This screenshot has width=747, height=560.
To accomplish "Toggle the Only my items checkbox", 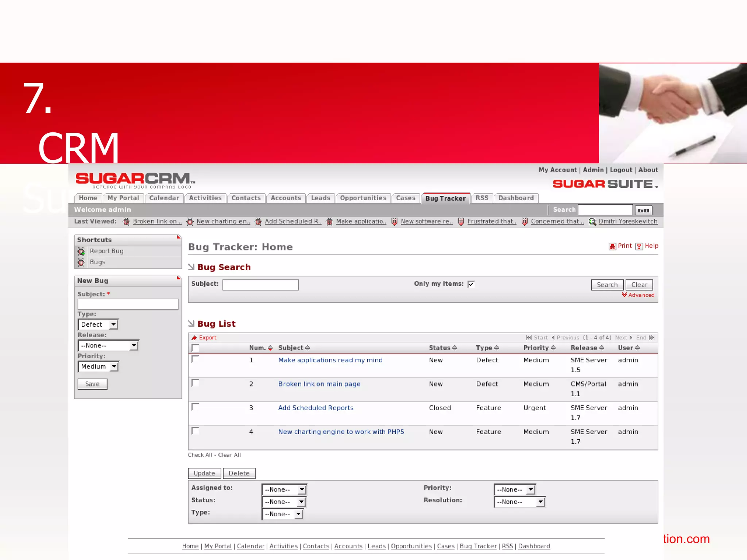I will point(471,284).
